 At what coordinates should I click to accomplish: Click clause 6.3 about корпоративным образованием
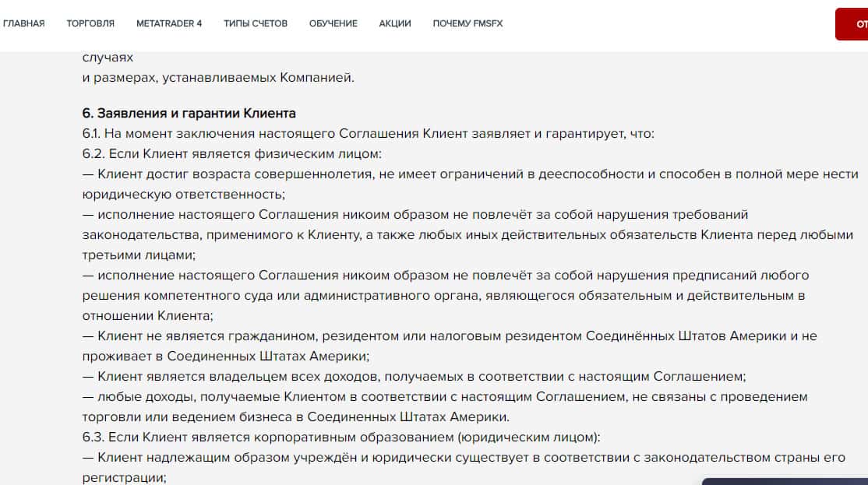(x=341, y=437)
